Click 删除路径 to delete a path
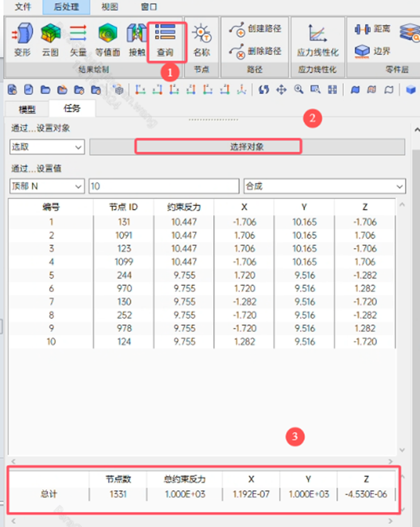The height and width of the screenshot is (527, 420). point(256,51)
